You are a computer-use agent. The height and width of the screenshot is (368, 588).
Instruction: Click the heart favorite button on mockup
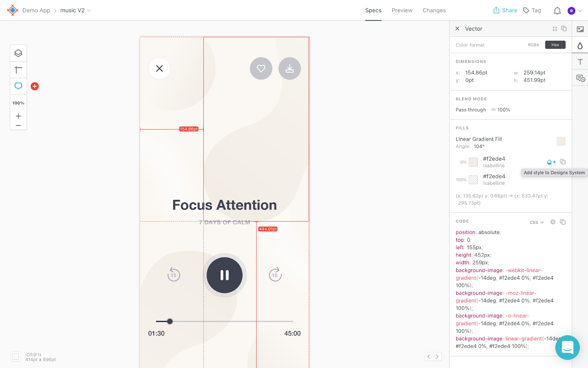click(261, 68)
